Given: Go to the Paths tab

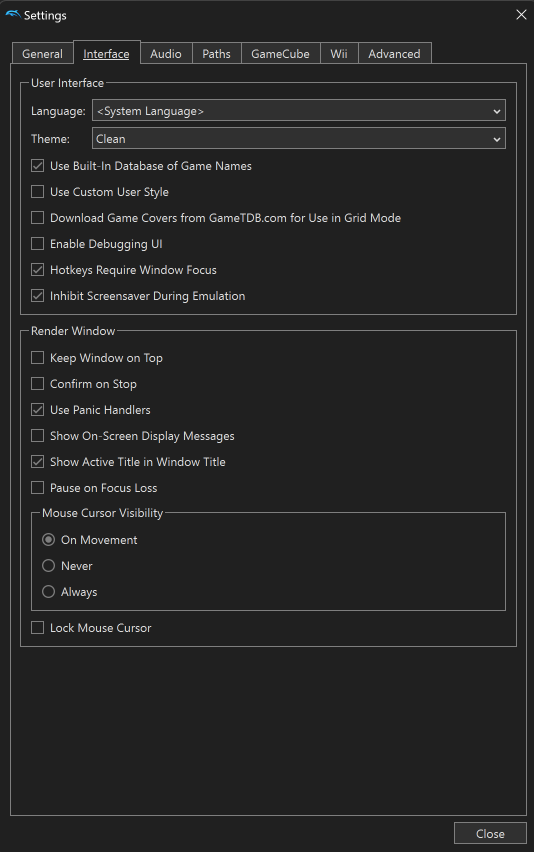Looking at the screenshot, I should [216, 54].
